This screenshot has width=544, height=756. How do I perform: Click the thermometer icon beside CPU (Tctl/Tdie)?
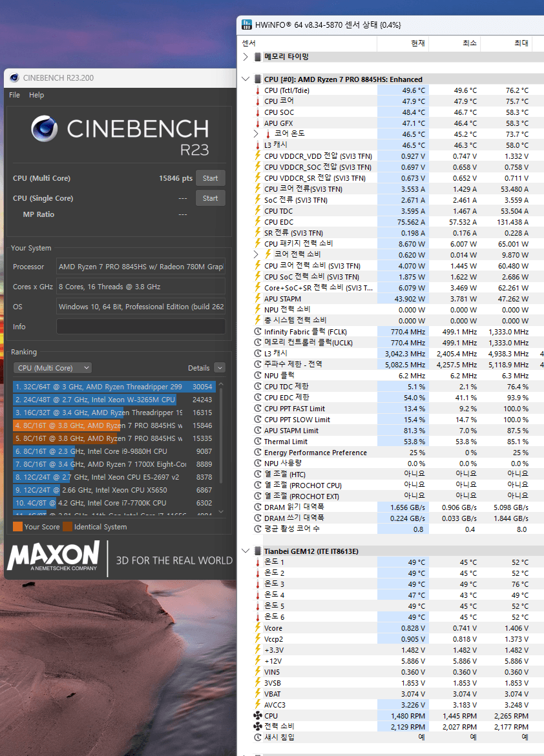pyautogui.click(x=258, y=90)
